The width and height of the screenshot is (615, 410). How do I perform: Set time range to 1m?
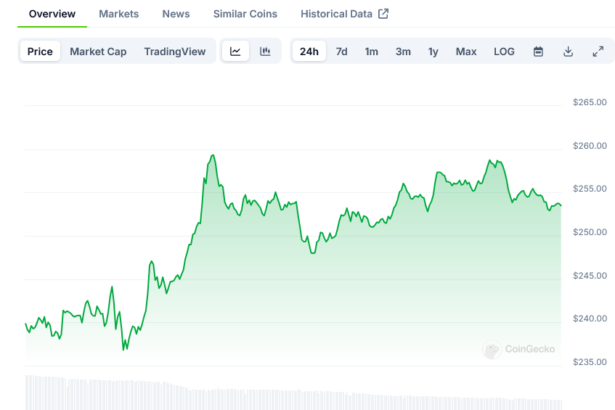(x=371, y=52)
